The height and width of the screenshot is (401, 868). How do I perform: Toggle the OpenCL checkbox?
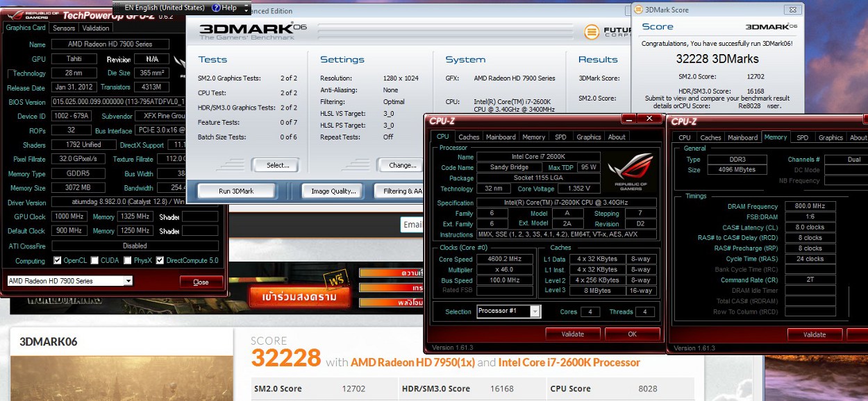pyautogui.click(x=58, y=261)
